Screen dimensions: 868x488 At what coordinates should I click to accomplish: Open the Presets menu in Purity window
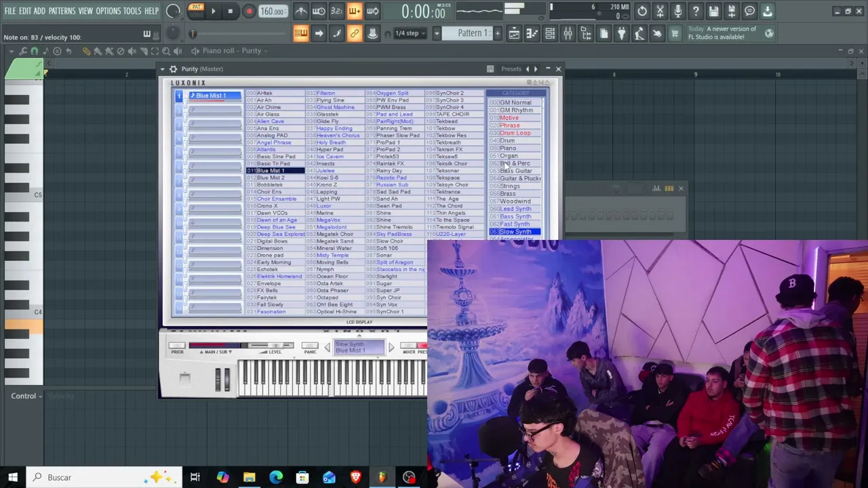pyautogui.click(x=511, y=68)
